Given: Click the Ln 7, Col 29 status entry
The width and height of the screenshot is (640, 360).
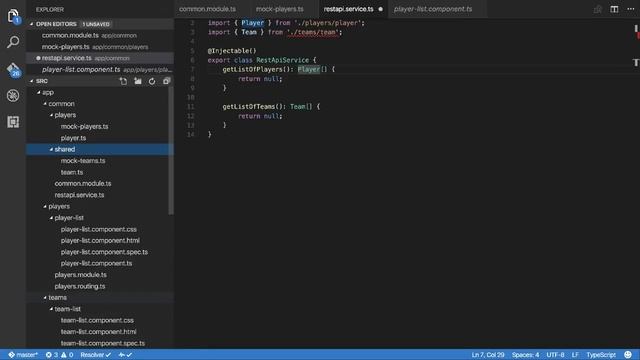Looking at the screenshot, I should pos(488,355).
